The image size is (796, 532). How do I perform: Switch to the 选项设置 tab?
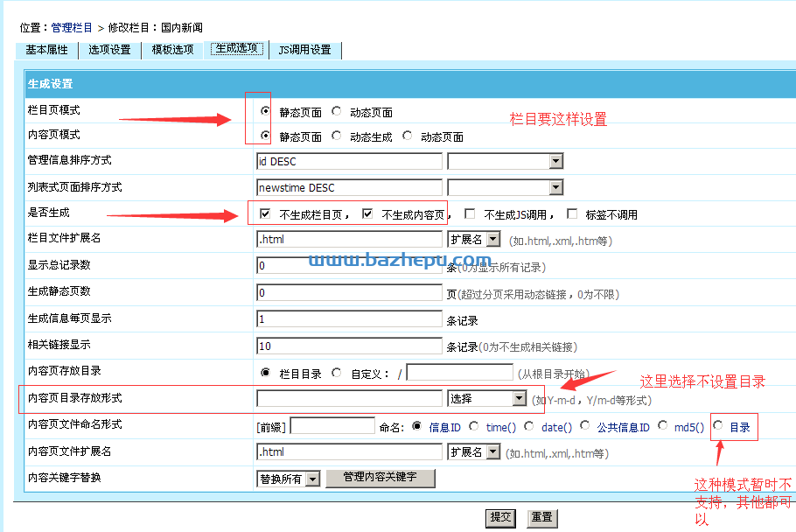click(x=109, y=50)
